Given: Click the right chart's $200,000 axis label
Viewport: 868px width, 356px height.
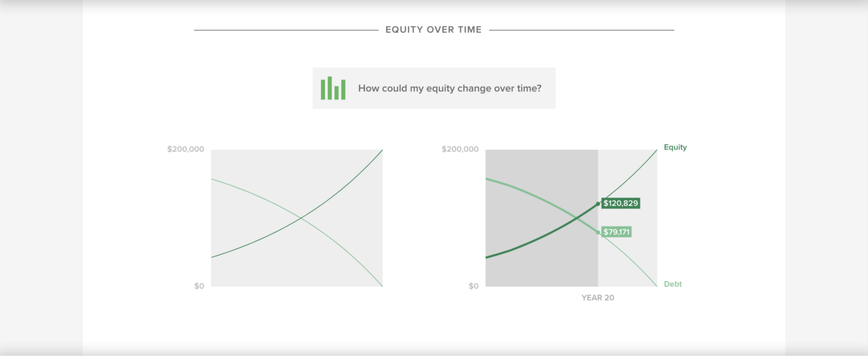Looking at the screenshot, I should coord(460,149).
